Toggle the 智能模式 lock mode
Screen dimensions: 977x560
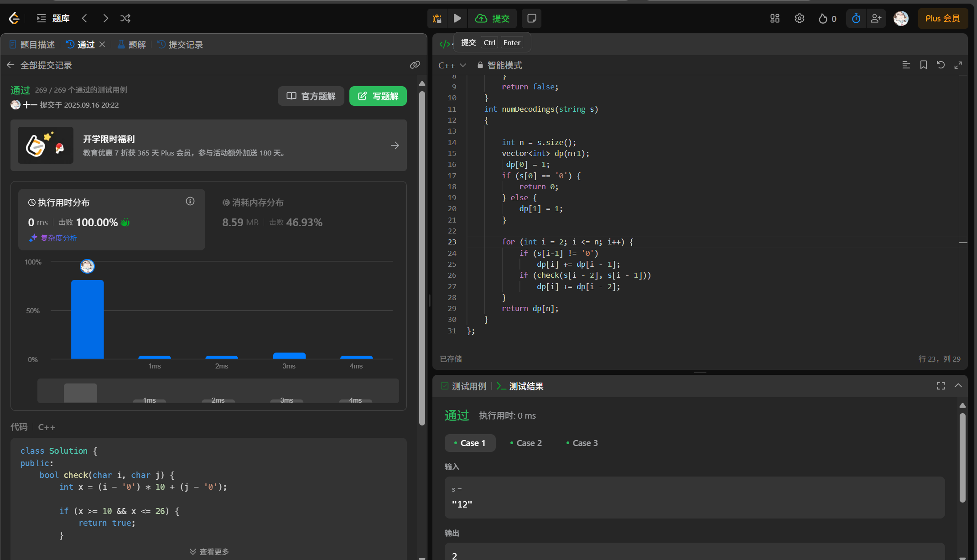[x=499, y=65]
